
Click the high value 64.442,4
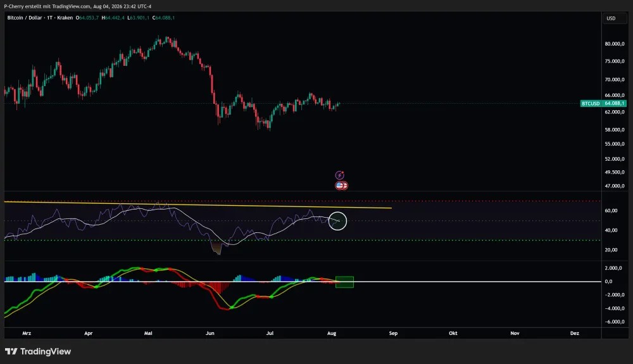[x=115, y=18]
